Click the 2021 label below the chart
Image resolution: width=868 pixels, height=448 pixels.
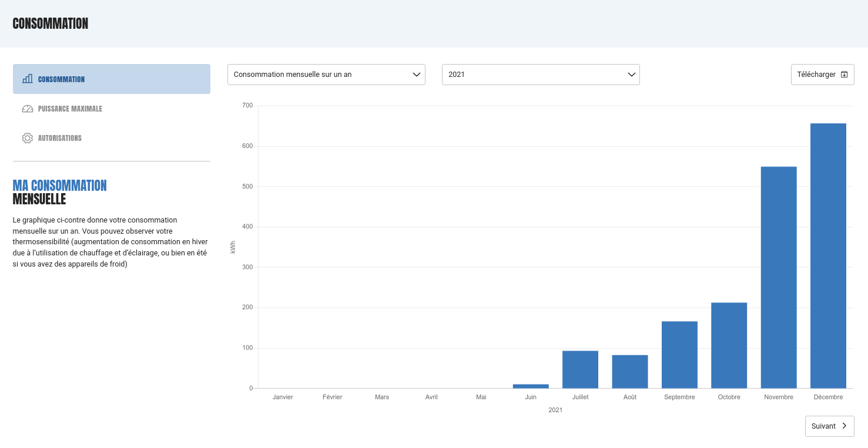pos(555,410)
